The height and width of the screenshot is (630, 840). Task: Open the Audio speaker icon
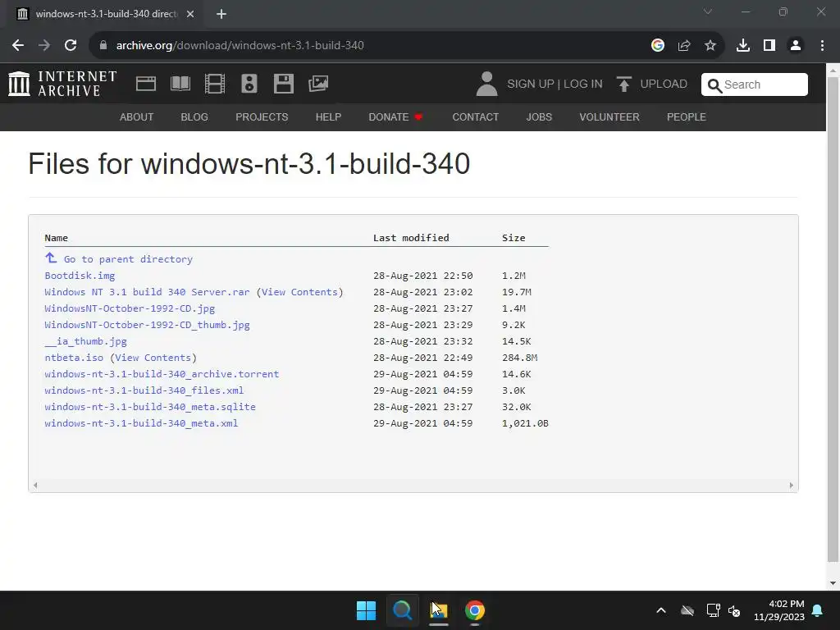click(x=249, y=84)
